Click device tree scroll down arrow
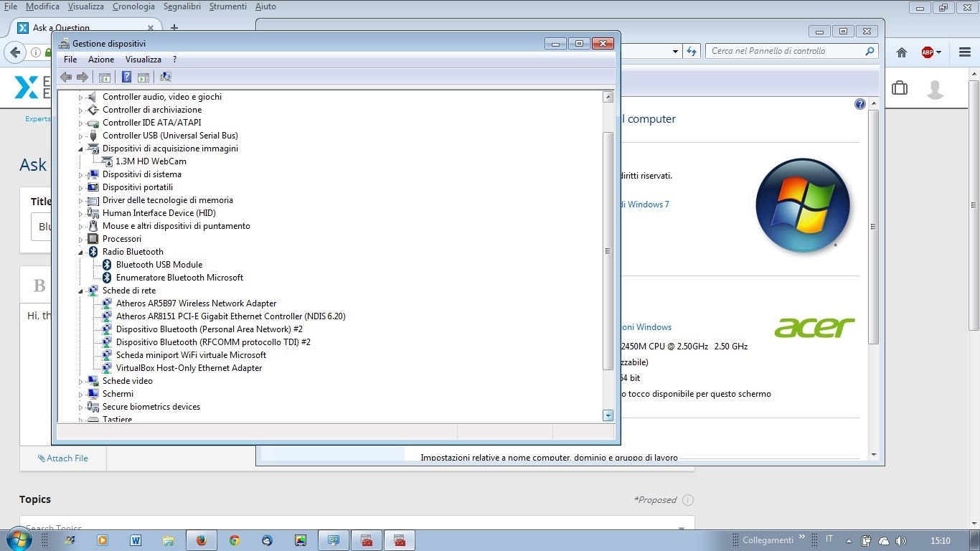The height and width of the screenshot is (551, 980). point(608,415)
